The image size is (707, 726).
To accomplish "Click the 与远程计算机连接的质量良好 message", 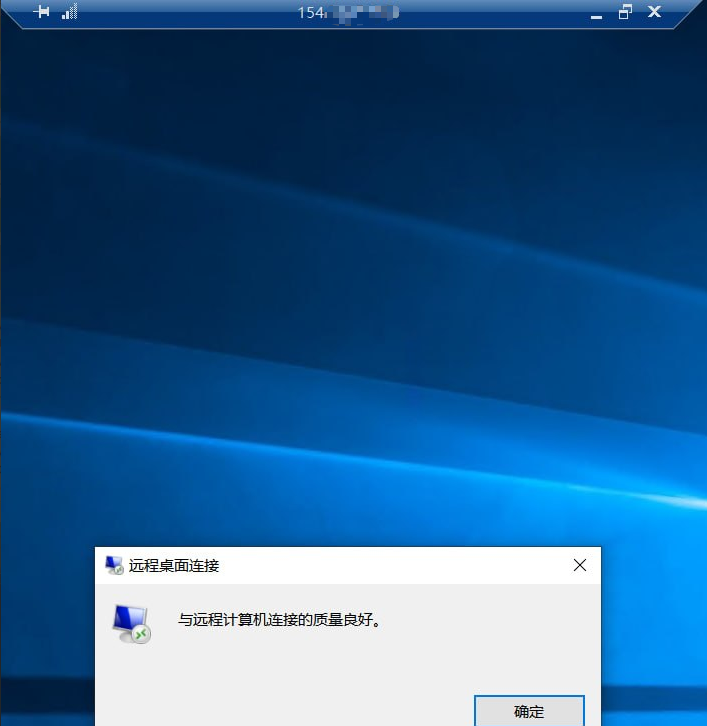I will click(x=279, y=620).
